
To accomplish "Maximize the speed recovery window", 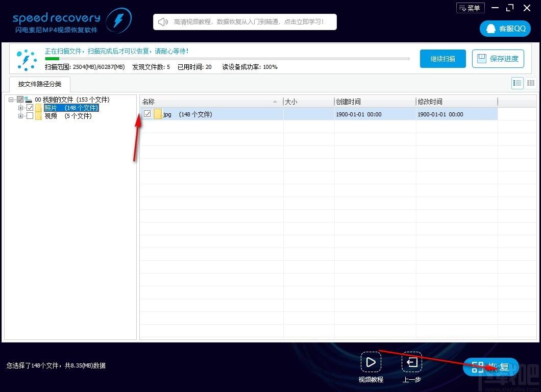I will click(x=510, y=8).
